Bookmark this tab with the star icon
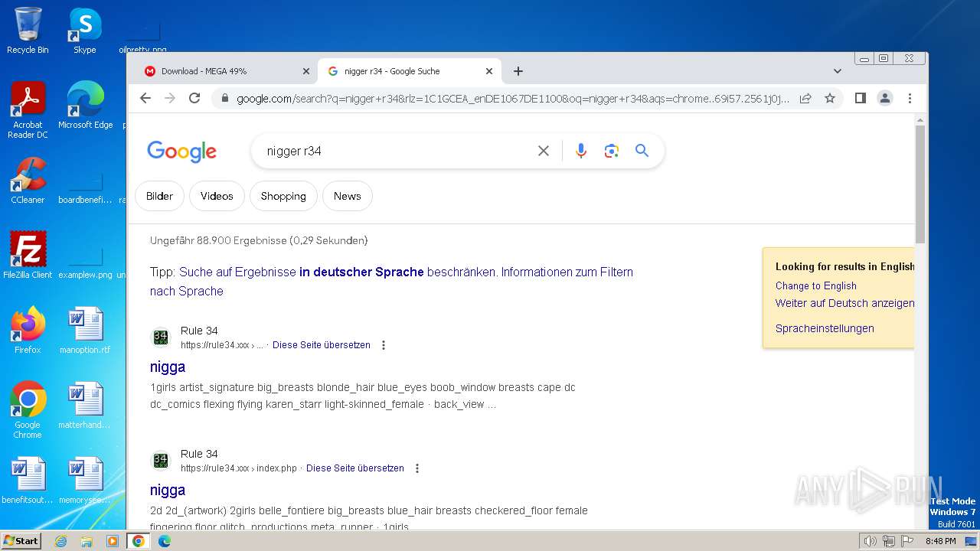This screenshot has width=980, height=551. pyautogui.click(x=829, y=98)
